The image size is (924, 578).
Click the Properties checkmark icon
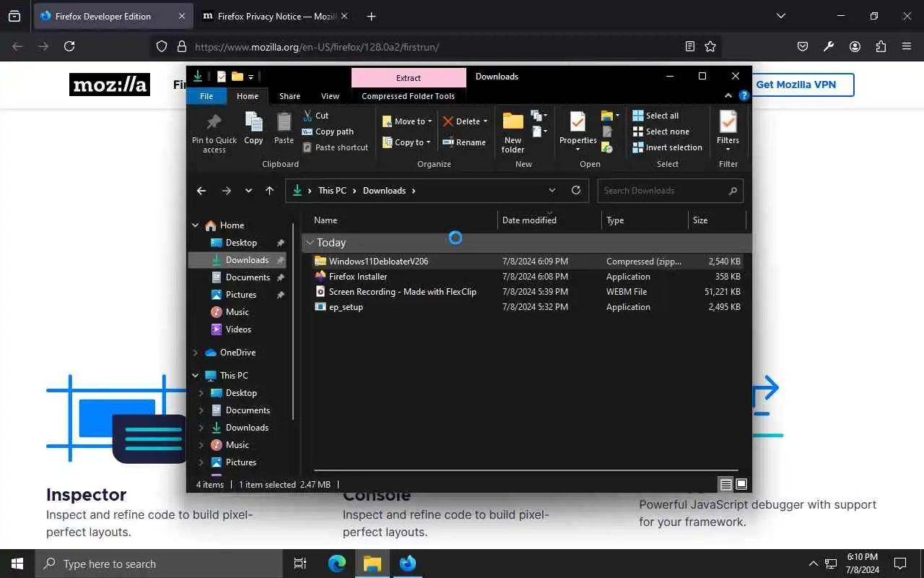577,121
